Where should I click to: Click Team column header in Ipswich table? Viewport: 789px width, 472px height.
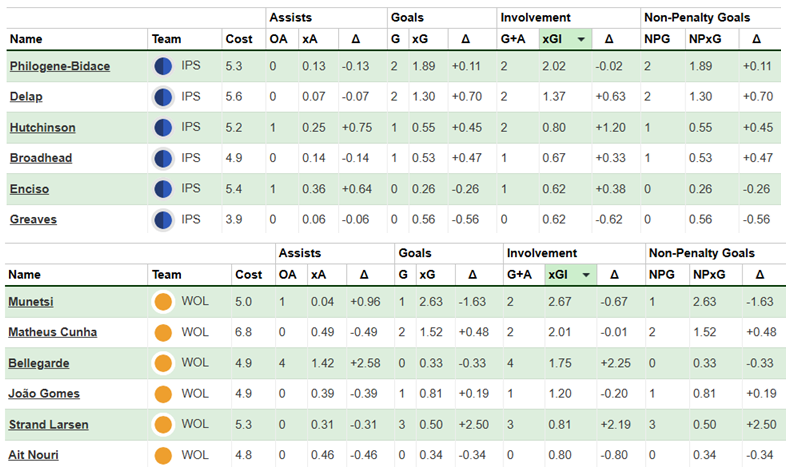(165, 39)
